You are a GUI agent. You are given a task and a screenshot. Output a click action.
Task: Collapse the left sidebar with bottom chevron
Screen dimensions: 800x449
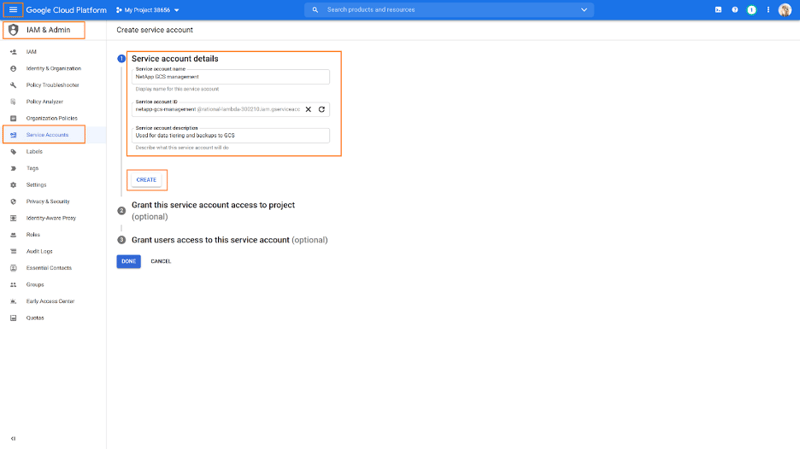coord(13,438)
